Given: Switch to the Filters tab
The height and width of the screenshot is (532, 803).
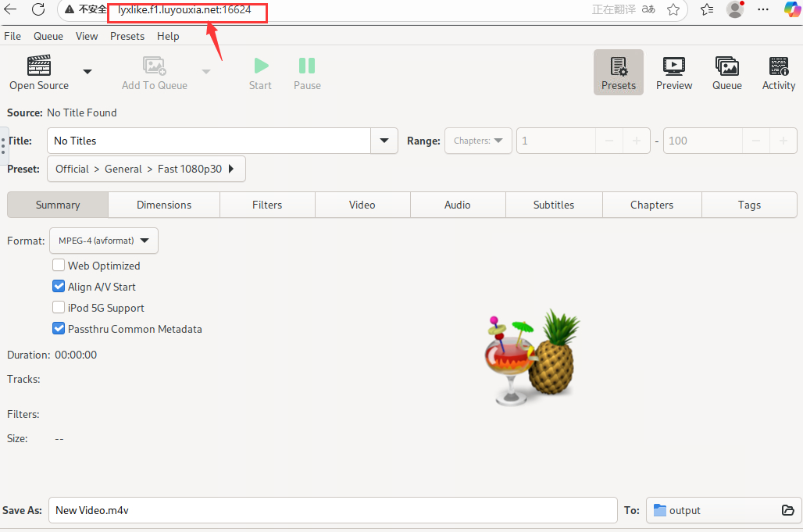Looking at the screenshot, I should tap(267, 205).
